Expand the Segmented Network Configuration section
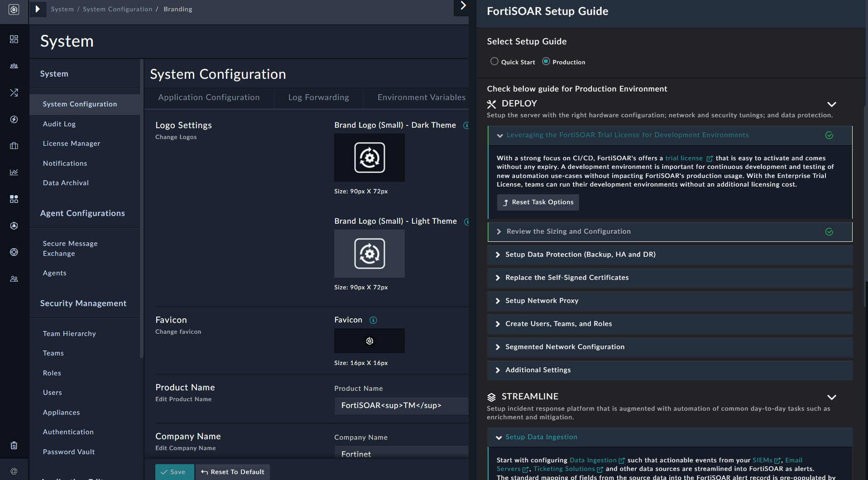Viewport: 868px width, 480px height. tap(565, 347)
